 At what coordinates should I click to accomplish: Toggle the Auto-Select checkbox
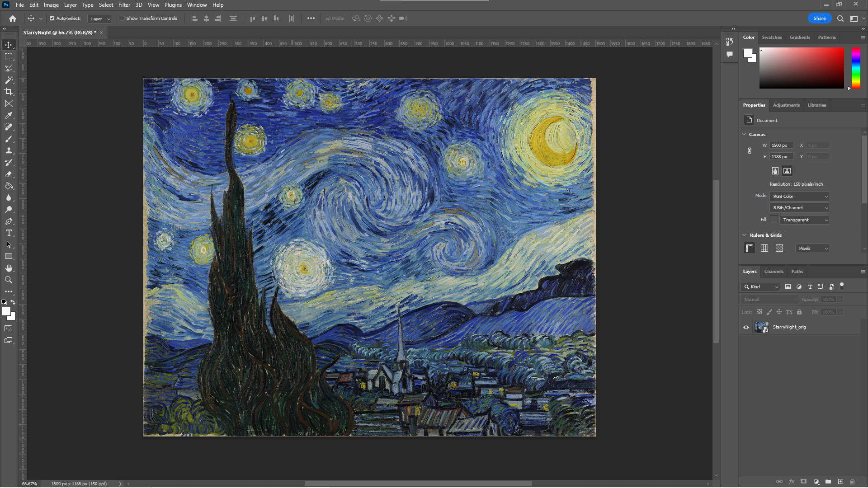point(52,19)
